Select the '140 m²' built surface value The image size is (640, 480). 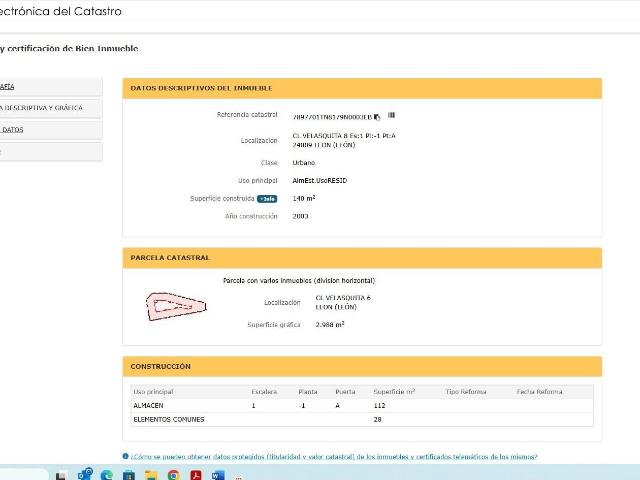tap(304, 198)
